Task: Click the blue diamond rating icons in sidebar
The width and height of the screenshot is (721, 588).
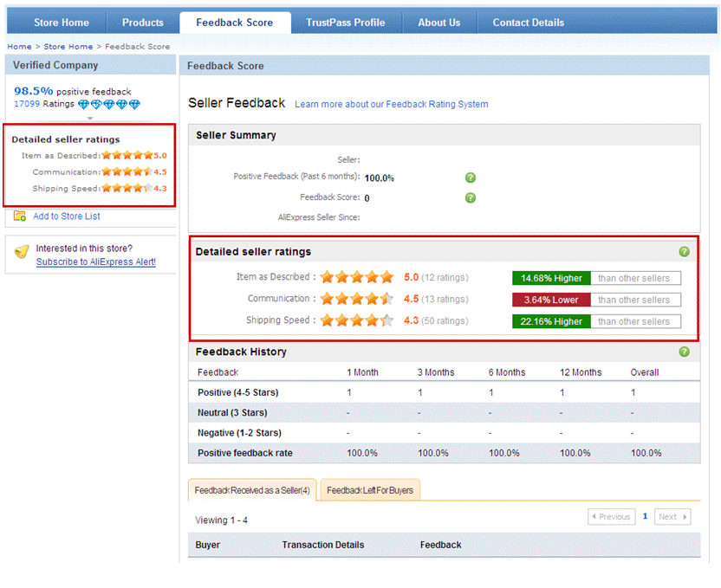Action: tap(108, 104)
